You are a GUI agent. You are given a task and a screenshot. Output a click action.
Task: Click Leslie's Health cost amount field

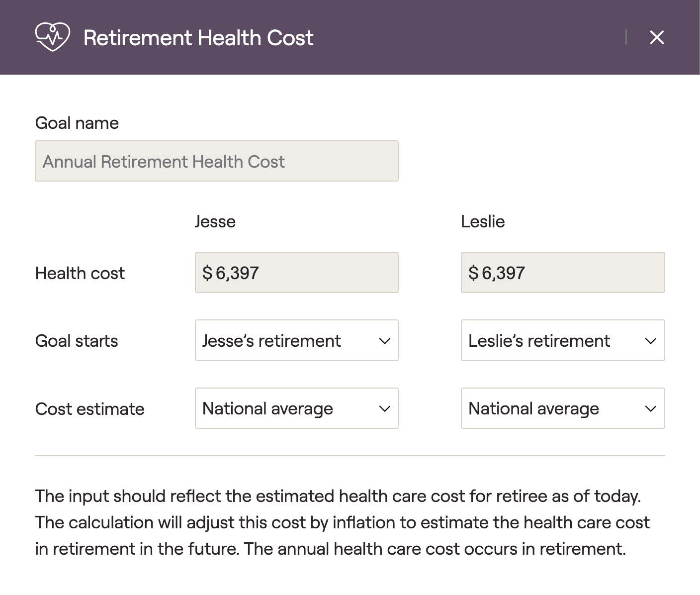562,273
